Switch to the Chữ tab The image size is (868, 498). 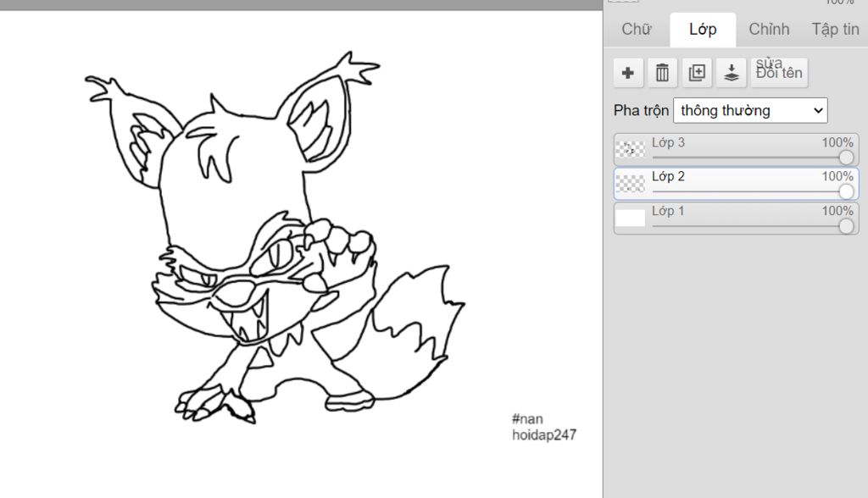636,30
